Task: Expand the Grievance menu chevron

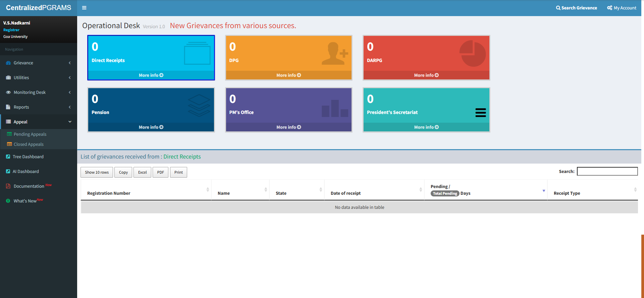Action: 70,63
